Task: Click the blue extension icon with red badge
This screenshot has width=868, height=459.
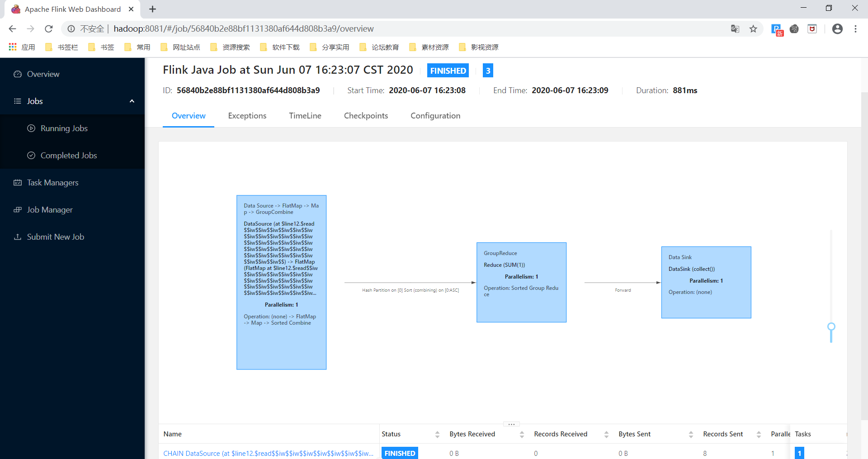Action: [777, 29]
